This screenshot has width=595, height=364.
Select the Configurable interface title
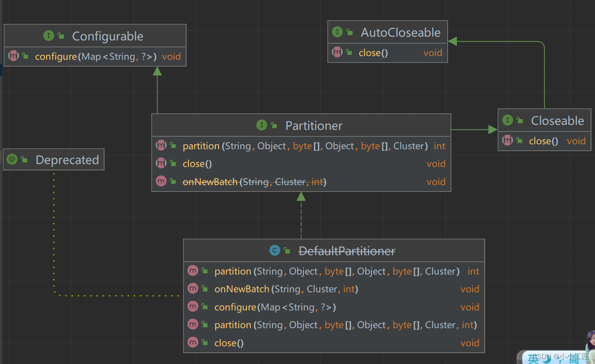click(108, 36)
